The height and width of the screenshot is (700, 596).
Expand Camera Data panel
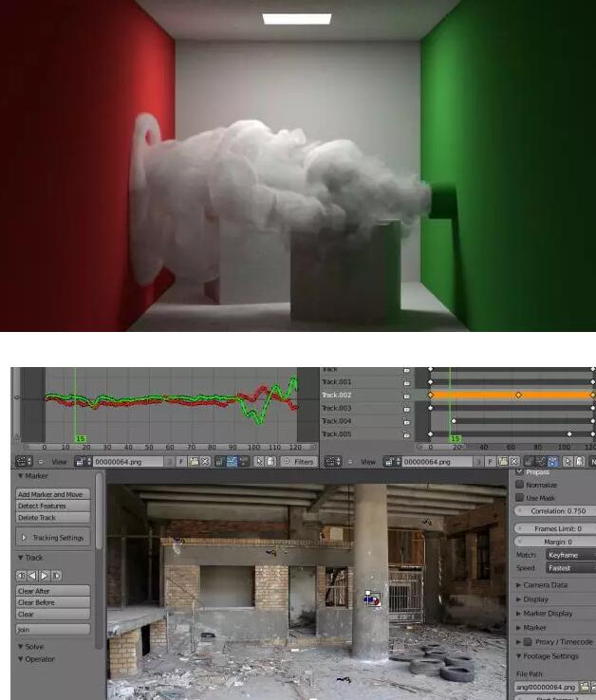pyautogui.click(x=519, y=585)
